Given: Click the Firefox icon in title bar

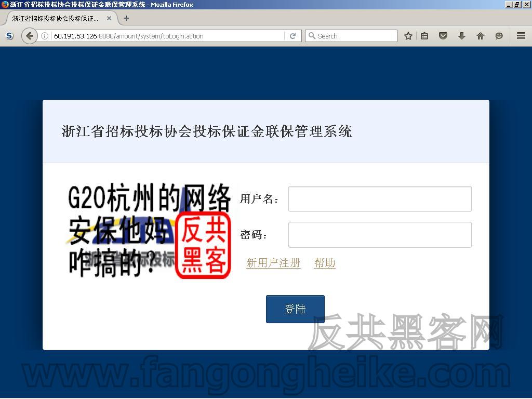Looking at the screenshot, I should click(5, 4).
